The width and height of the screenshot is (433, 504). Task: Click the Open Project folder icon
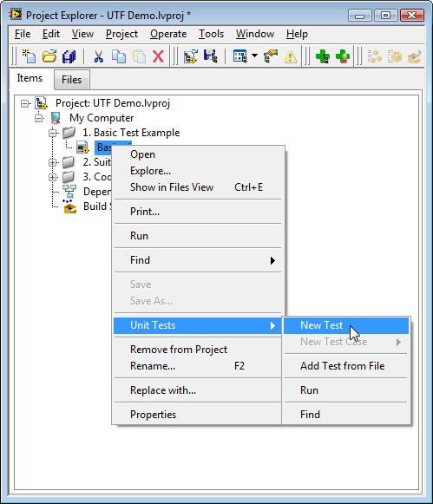click(x=49, y=56)
